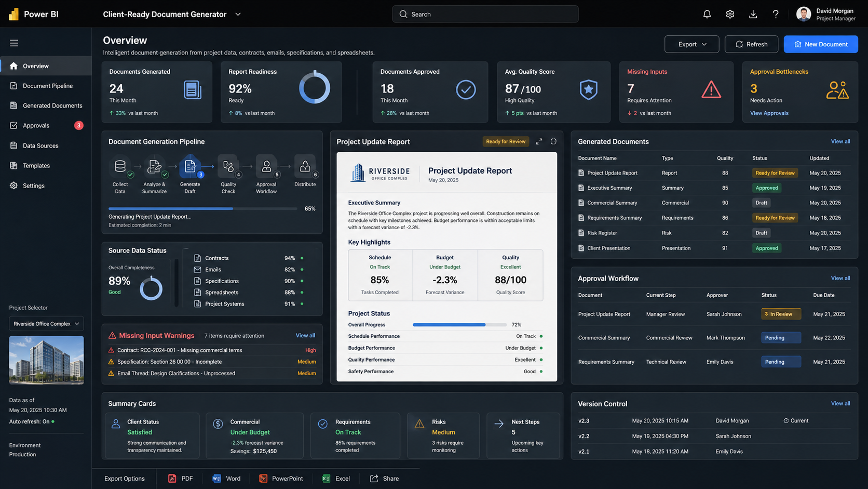The height and width of the screenshot is (489, 868).
Task: Click the Overall Progress 72% bar
Action: click(x=459, y=325)
